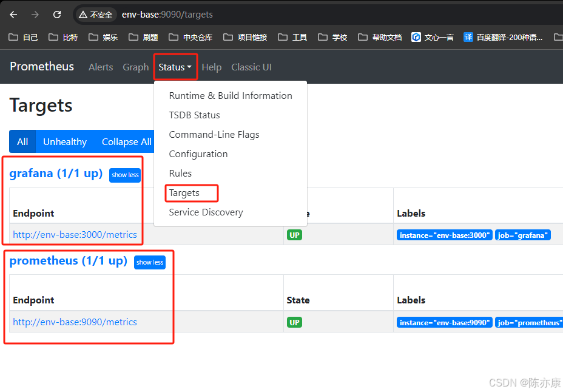Open the 百度翻译 bookmark
563x392 pixels.
pyautogui.click(x=503, y=38)
